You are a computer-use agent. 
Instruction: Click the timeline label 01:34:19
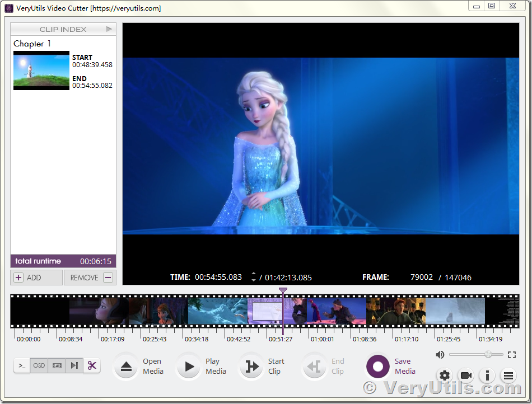pyautogui.click(x=491, y=339)
